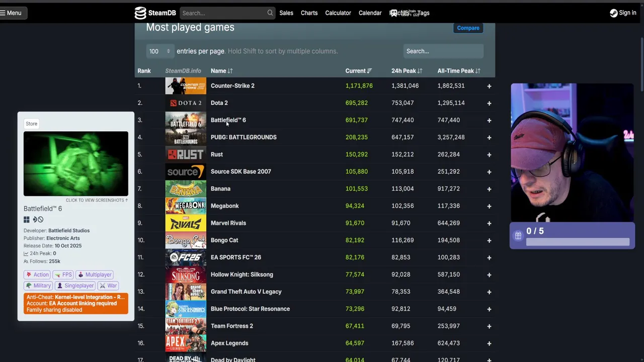Open the Tags menu item
Image resolution: width=644 pixels, height=362 pixels.
point(423,13)
